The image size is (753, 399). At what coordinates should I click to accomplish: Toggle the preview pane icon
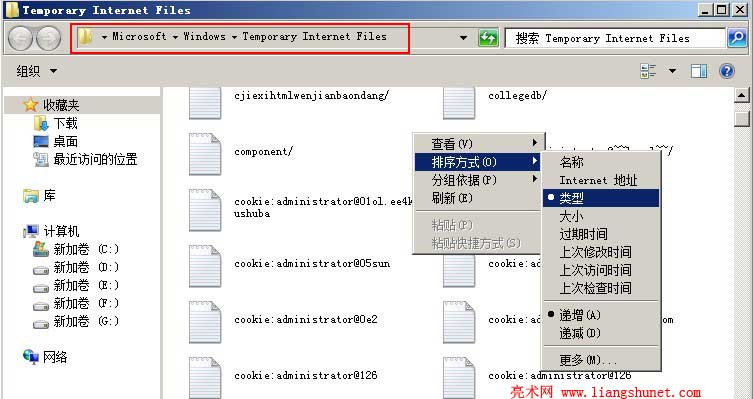point(699,72)
